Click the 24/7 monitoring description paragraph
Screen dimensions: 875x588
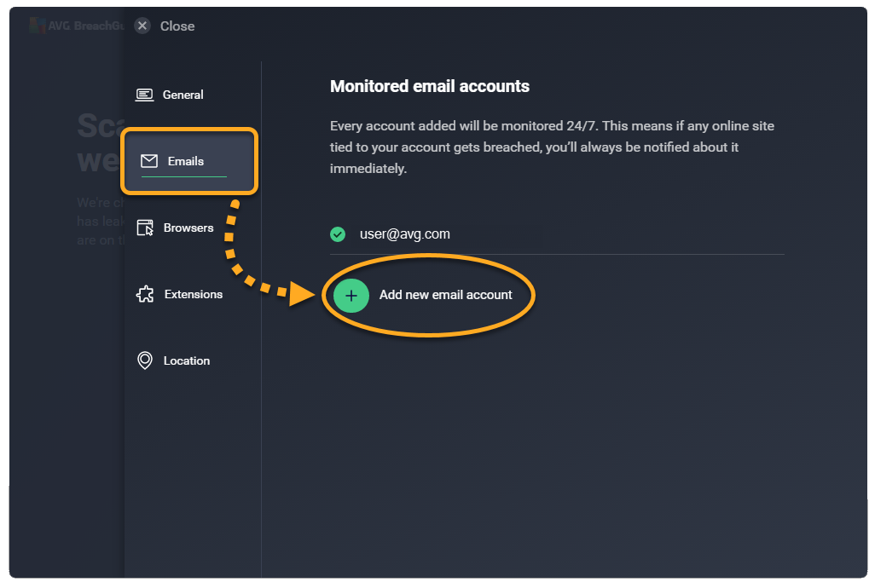pos(552,147)
